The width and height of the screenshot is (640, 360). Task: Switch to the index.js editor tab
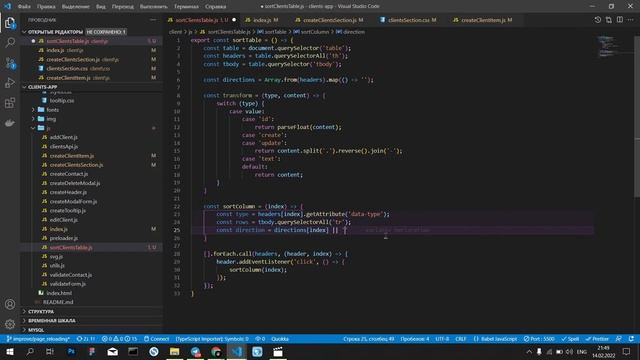click(x=261, y=20)
